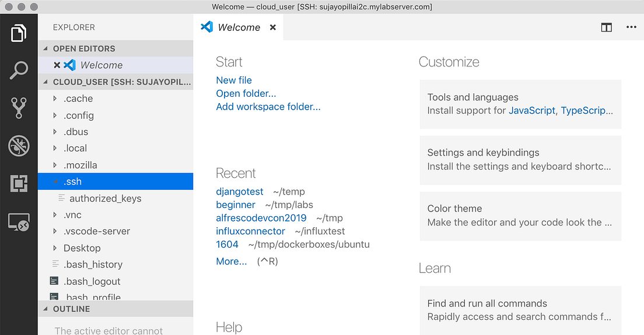Expand the Desktop folder
Image resolution: width=644 pixels, height=335 pixels.
55,248
